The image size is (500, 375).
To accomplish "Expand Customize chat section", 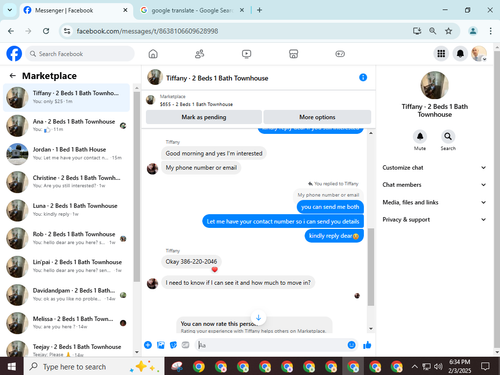I will coord(434,168).
